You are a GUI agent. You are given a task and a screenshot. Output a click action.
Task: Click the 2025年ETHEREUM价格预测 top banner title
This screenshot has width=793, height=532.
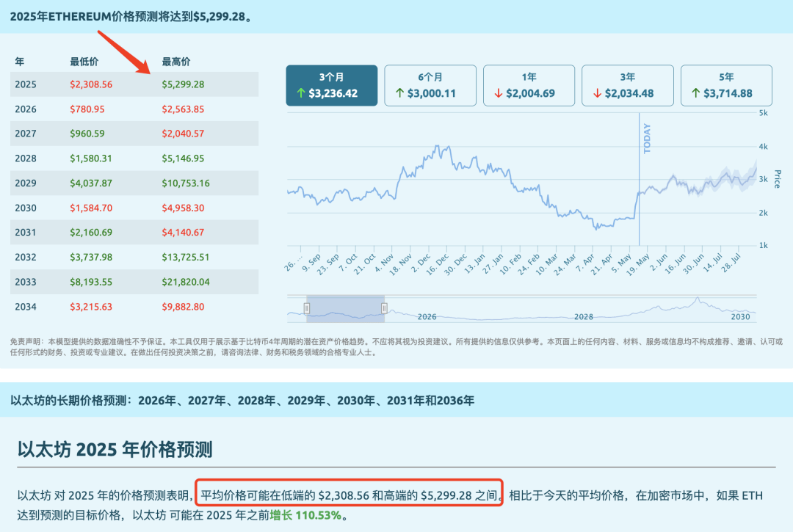tap(131, 17)
